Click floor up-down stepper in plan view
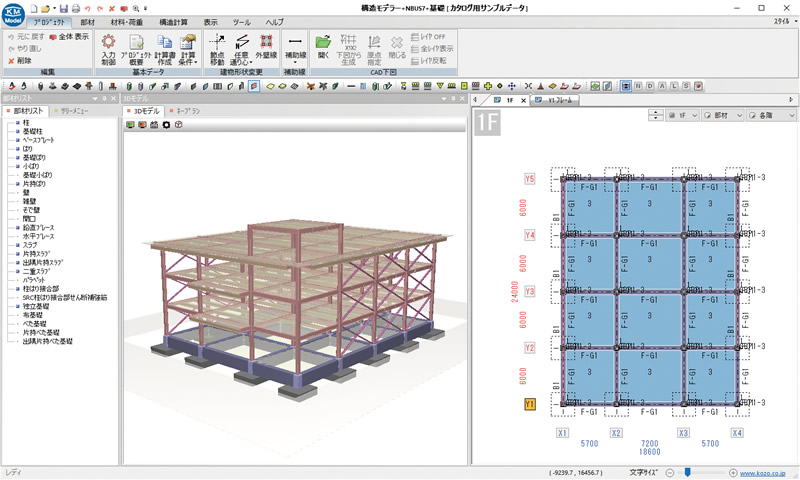This screenshot has height=480, width=800. coord(656,116)
